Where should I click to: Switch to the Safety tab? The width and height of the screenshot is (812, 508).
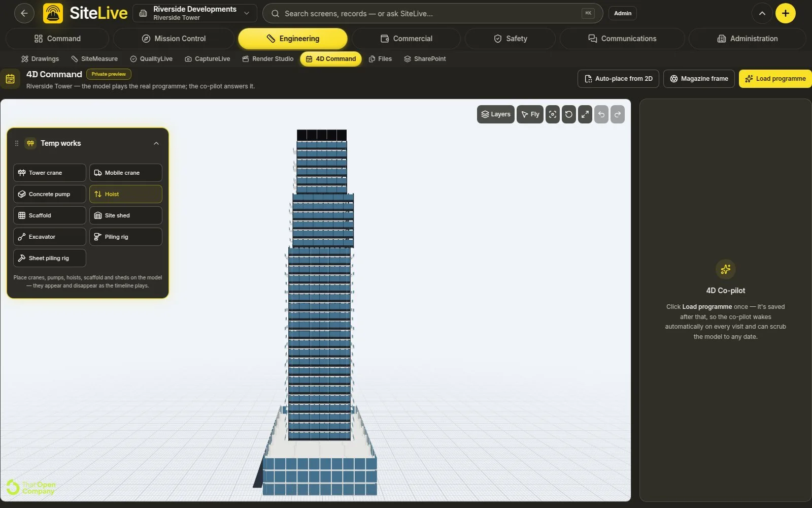(x=510, y=39)
